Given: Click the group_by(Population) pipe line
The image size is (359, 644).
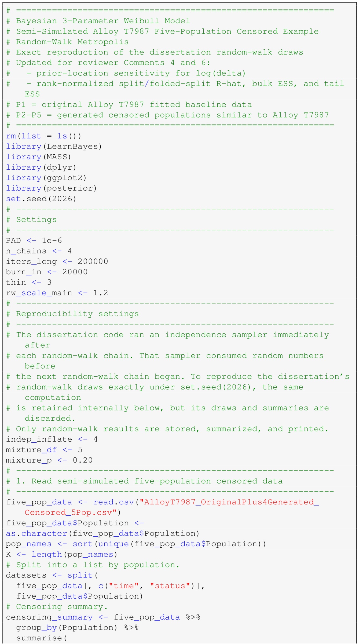Looking at the screenshot, I should pyautogui.click(x=77, y=628).
